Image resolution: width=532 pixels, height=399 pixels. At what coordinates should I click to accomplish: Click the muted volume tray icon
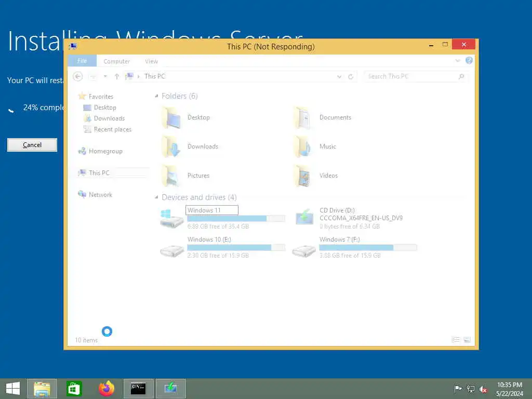pyautogui.click(x=483, y=389)
